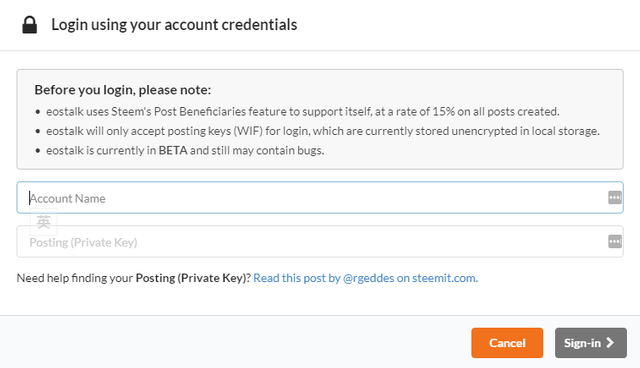Viewport: 640px width, 368px height.
Task: Click the Before you login, please note heading
Action: click(x=123, y=90)
